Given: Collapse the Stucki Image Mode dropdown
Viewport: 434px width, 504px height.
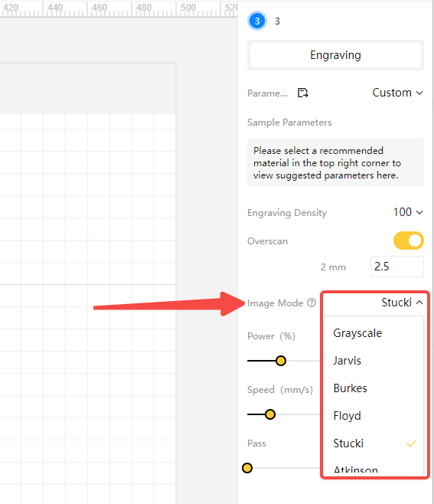Looking at the screenshot, I should tap(402, 303).
